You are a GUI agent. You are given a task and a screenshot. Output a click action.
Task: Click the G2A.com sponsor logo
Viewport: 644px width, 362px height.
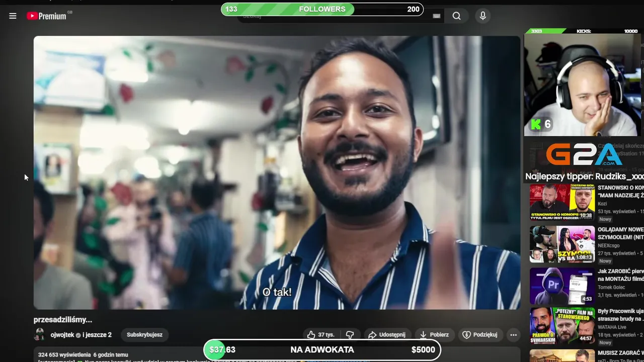point(584,155)
